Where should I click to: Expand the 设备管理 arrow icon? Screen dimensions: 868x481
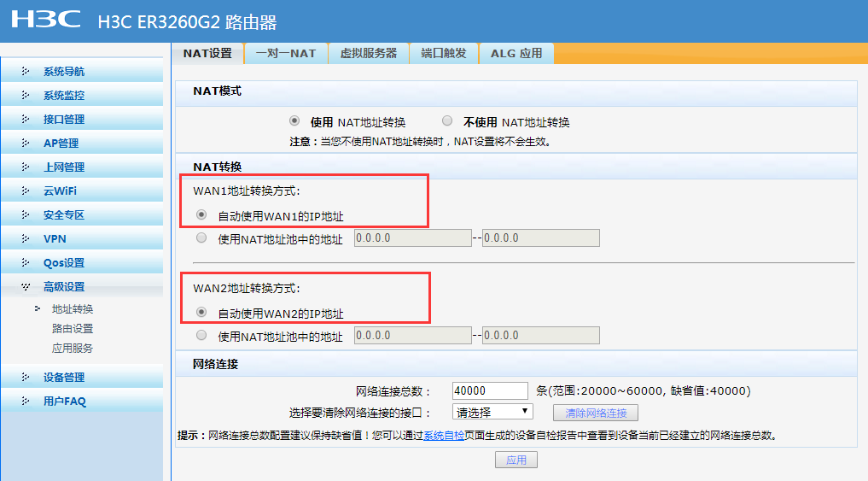(26, 377)
